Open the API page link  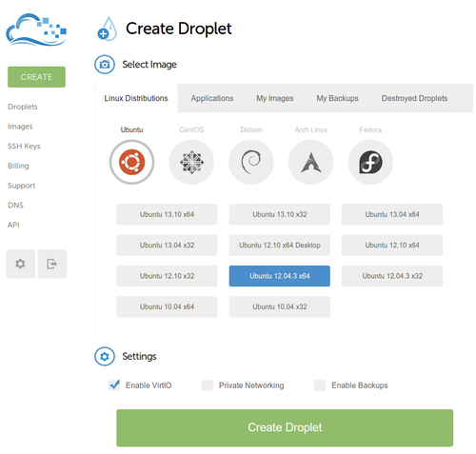13,225
